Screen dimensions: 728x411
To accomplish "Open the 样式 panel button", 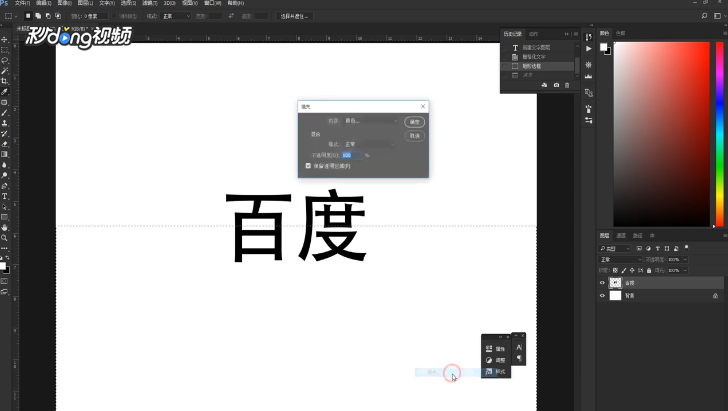I will point(495,372).
